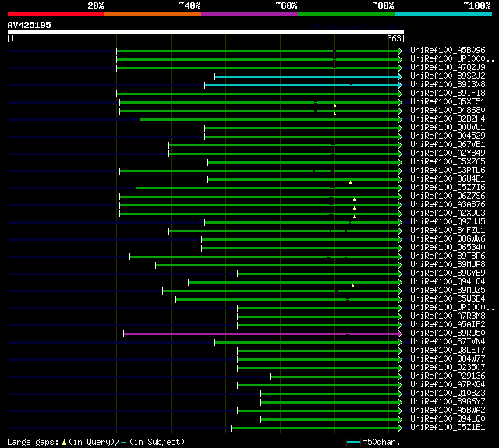Click the cyan arrowhead ending the B9S2J2 bar
The height and width of the screenshot is (448, 499).
(x=400, y=76)
